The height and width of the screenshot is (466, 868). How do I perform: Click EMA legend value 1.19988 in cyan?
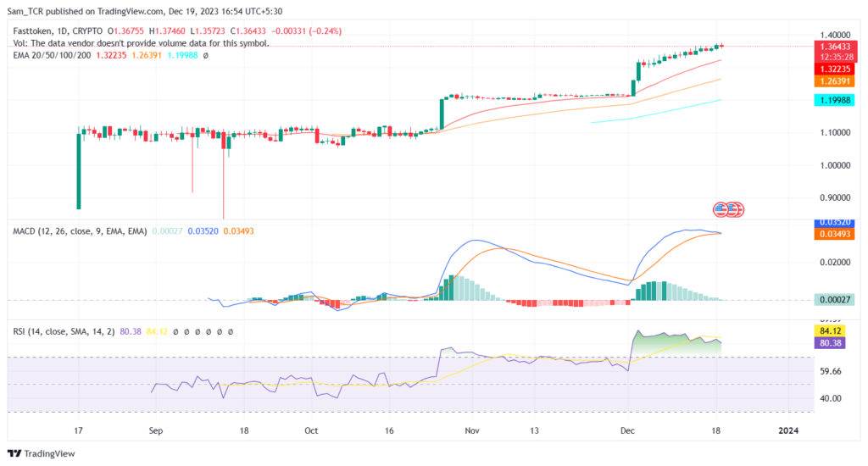click(x=182, y=55)
